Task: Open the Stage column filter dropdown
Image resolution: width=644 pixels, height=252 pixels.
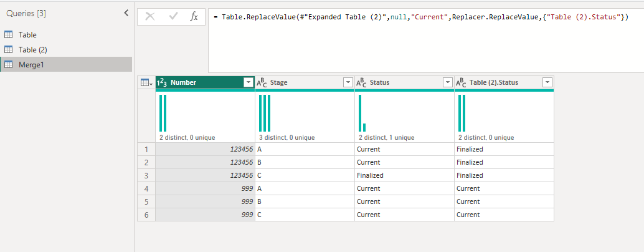Action: [x=348, y=82]
